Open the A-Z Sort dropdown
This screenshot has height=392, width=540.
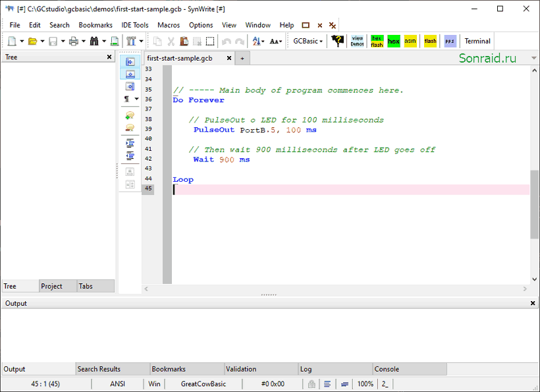[x=258, y=42]
